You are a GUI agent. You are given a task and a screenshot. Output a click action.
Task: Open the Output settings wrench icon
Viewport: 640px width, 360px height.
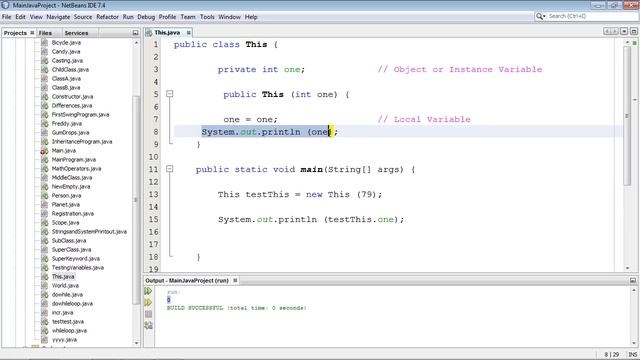click(148, 325)
